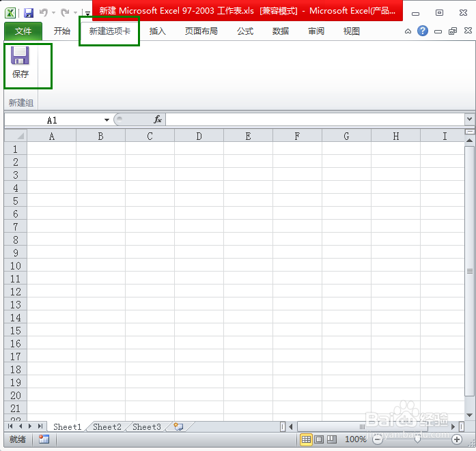Switch to the Sheet3 tab
This screenshot has height=451, width=476.
pyautogui.click(x=147, y=426)
